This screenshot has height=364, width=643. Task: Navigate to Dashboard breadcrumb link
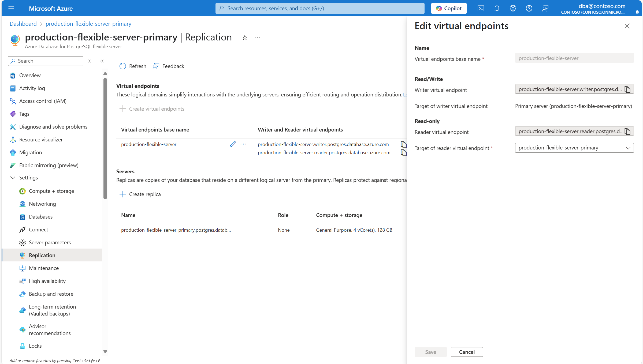click(23, 24)
